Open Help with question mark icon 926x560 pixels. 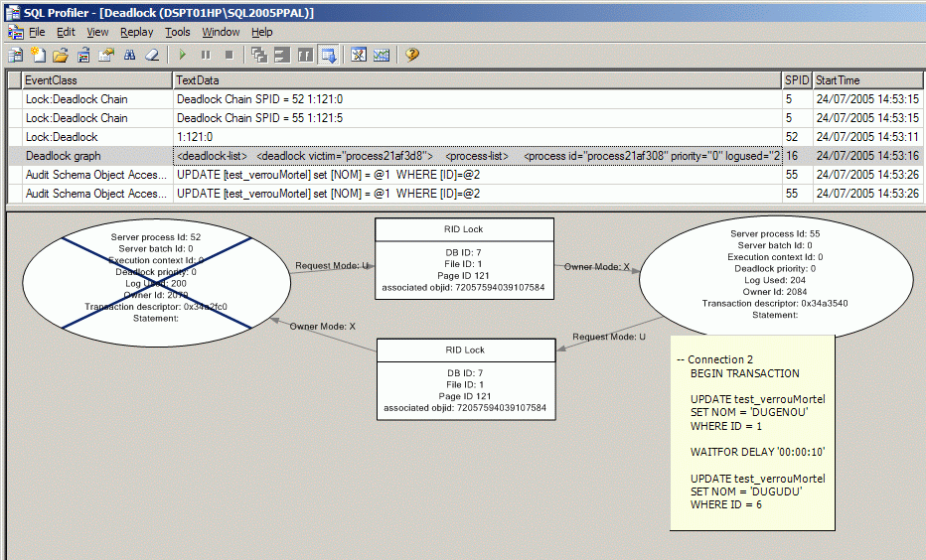click(x=411, y=55)
